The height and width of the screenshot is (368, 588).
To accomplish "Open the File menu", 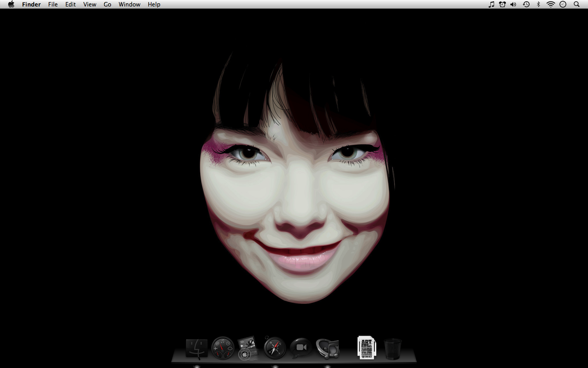I will pos(53,4).
